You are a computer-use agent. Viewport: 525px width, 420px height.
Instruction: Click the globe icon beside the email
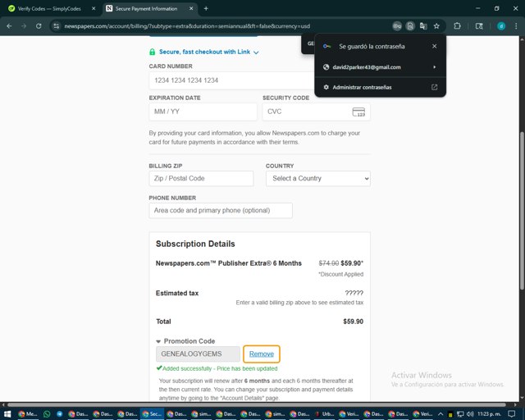point(326,67)
